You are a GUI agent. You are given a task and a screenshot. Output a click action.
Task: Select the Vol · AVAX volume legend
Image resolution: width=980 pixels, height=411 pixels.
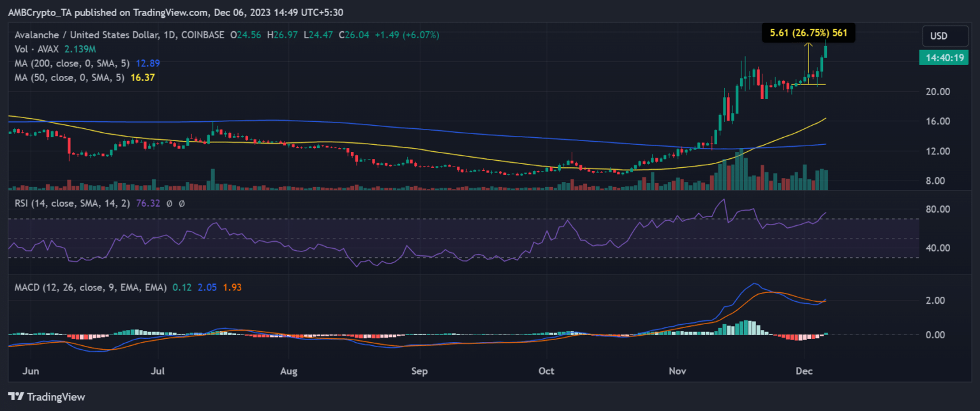coord(34,49)
